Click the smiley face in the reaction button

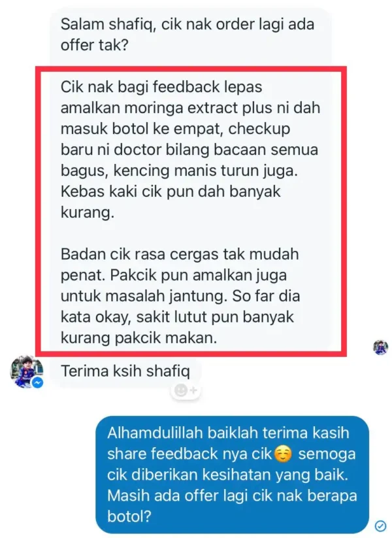(181, 390)
